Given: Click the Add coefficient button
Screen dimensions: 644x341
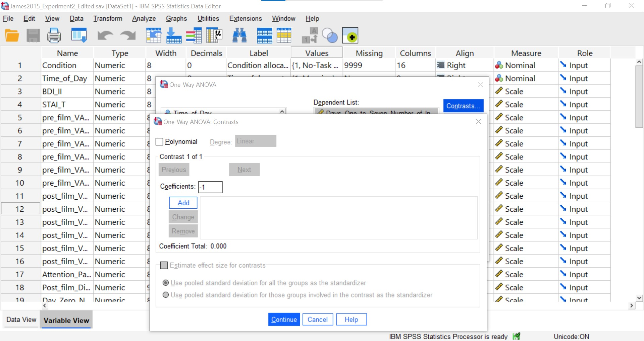Looking at the screenshot, I should click(183, 203).
